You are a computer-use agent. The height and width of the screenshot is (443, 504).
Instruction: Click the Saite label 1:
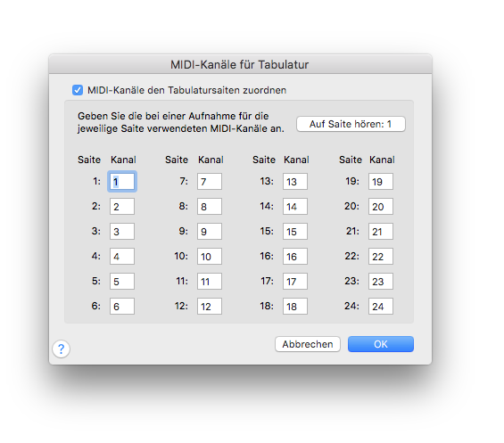pos(96,181)
